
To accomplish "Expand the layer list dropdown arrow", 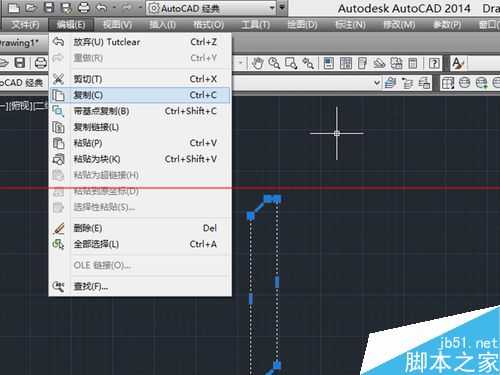I will (x=377, y=82).
